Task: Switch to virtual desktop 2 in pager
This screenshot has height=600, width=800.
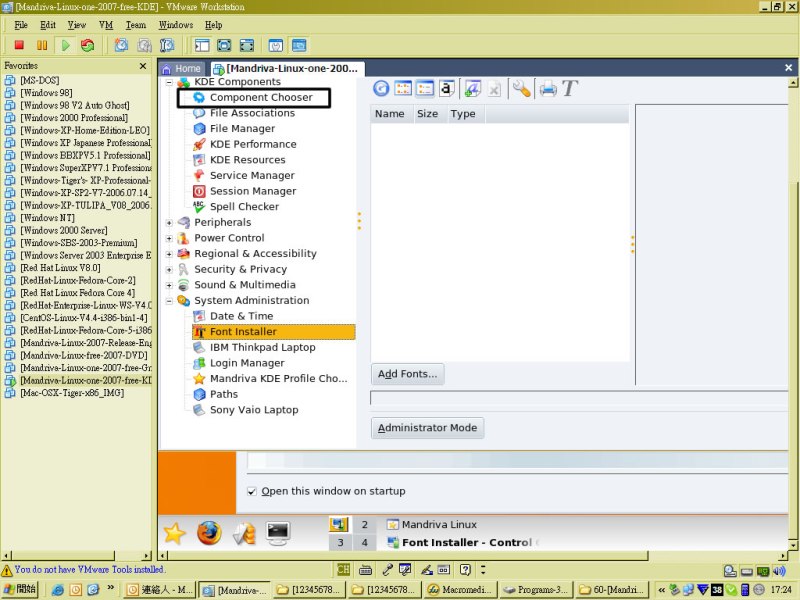Action: (x=364, y=524)
